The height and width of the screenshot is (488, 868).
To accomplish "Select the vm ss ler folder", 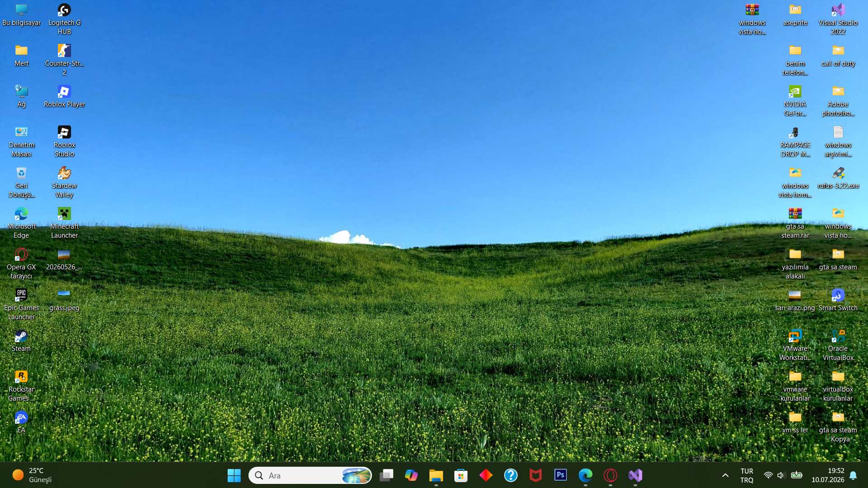I will point(795,423).
